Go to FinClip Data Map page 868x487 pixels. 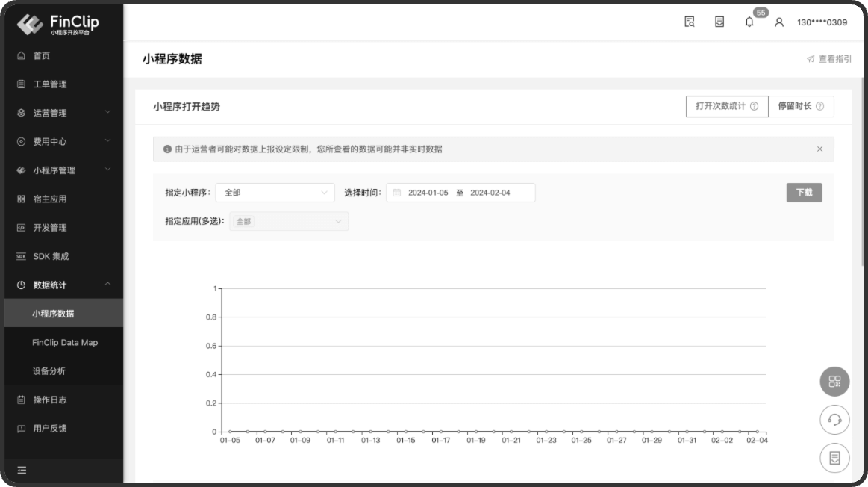pos(65,342)
